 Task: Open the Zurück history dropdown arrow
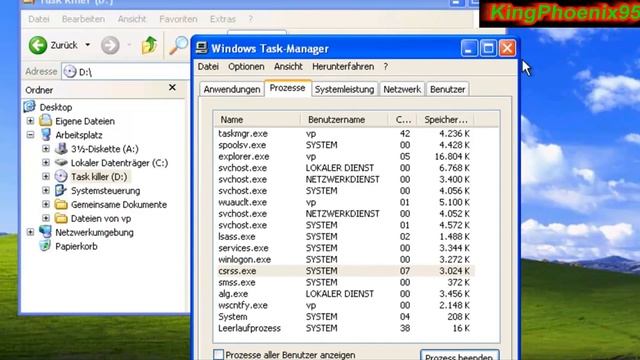pos(88,45)
